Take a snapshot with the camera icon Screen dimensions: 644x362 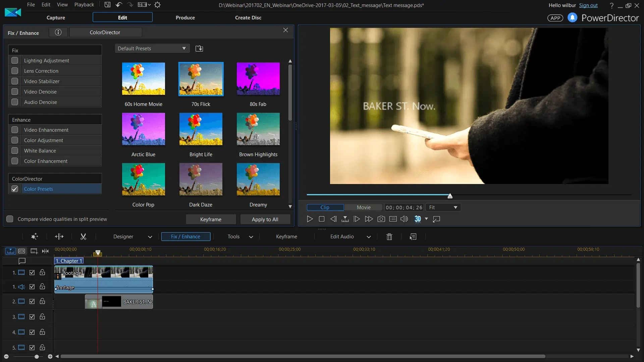pos(381,219)
